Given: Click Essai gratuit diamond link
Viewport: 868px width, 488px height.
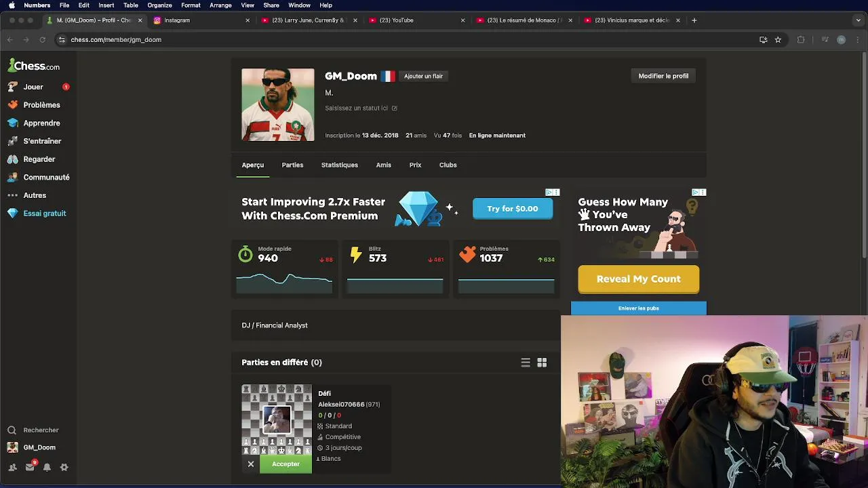Looking at the screenshot, I should (x=44, y=213).
